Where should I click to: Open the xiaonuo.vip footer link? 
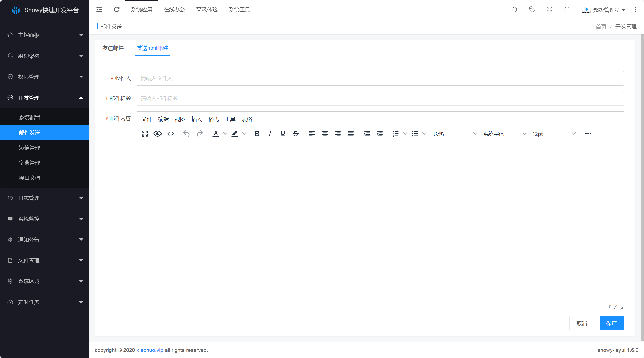coord(150,350)
